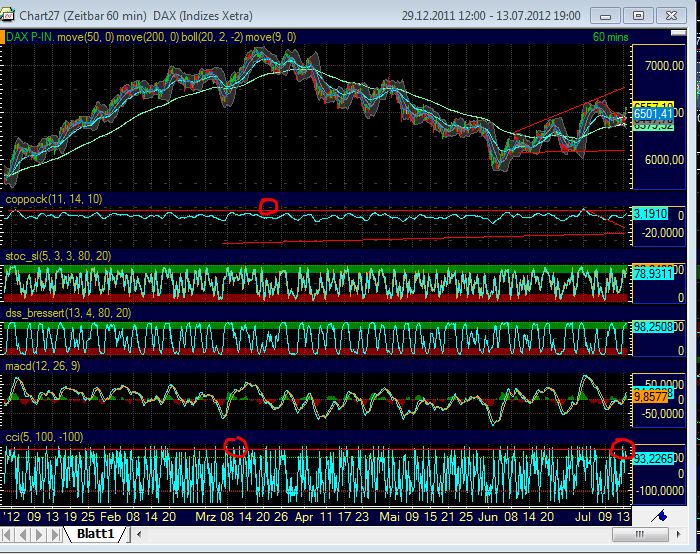Click the 6000,00 price scale label
700x554 pixels.
(x=664, y=160)
